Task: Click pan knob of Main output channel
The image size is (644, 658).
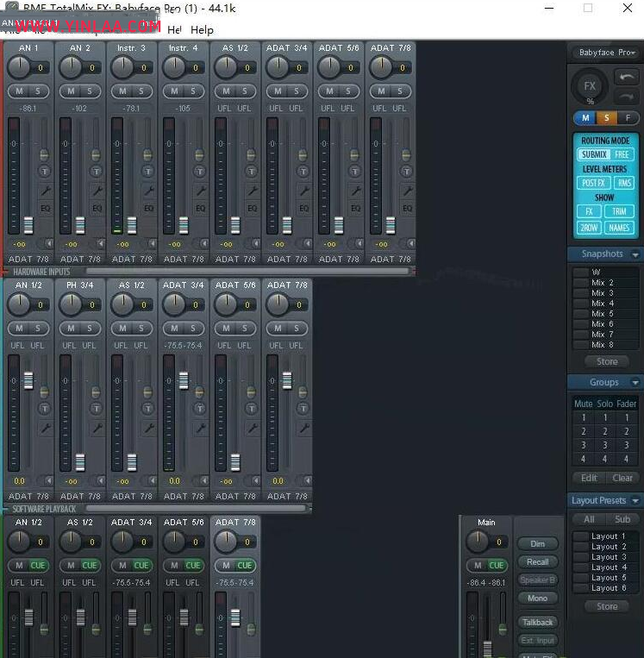Action: point(477,542)
